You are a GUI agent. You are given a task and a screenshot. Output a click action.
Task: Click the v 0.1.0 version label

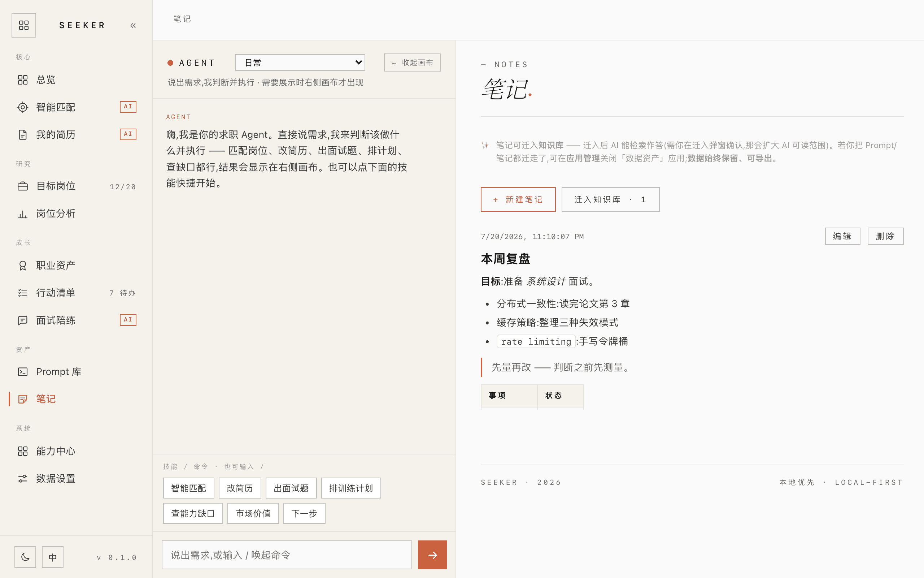click(117, 558)
